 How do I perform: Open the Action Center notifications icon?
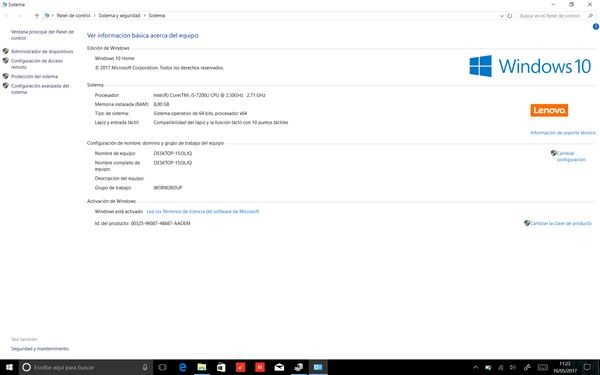(587, 367)
